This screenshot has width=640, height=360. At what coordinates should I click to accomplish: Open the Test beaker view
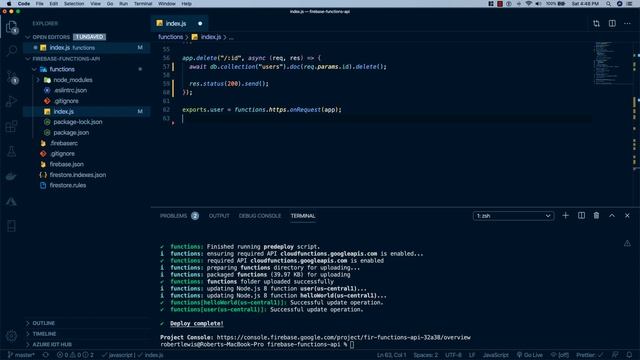point(11,151)
